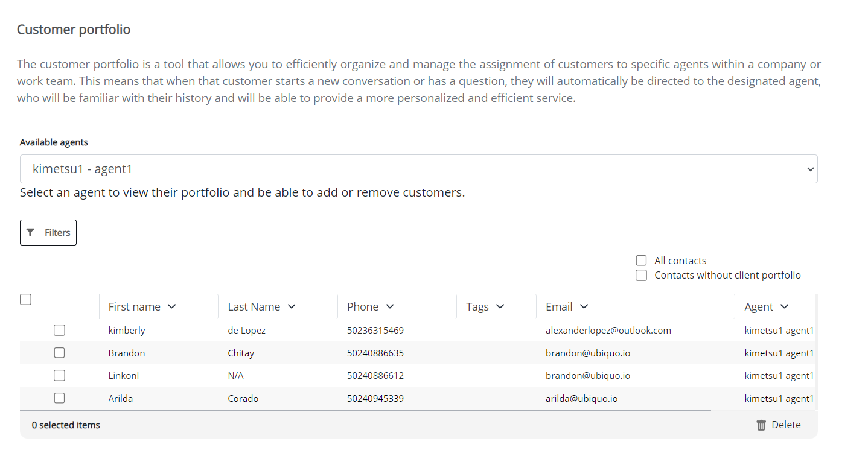
Task: Select the checkbox for kimberly's row
Action: tap(59, 330)
